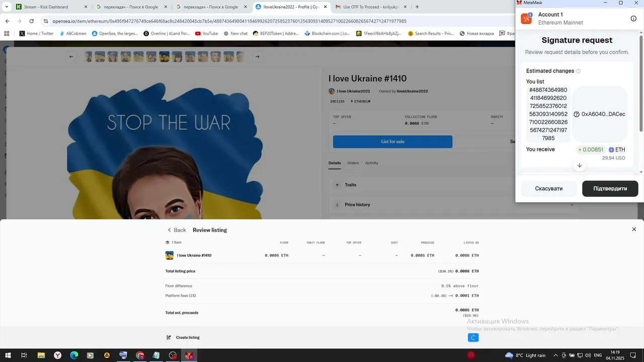Click the I love Ukraine2022 collection link
This screenshot has height=362, width=644.
[x=353, y=91]
